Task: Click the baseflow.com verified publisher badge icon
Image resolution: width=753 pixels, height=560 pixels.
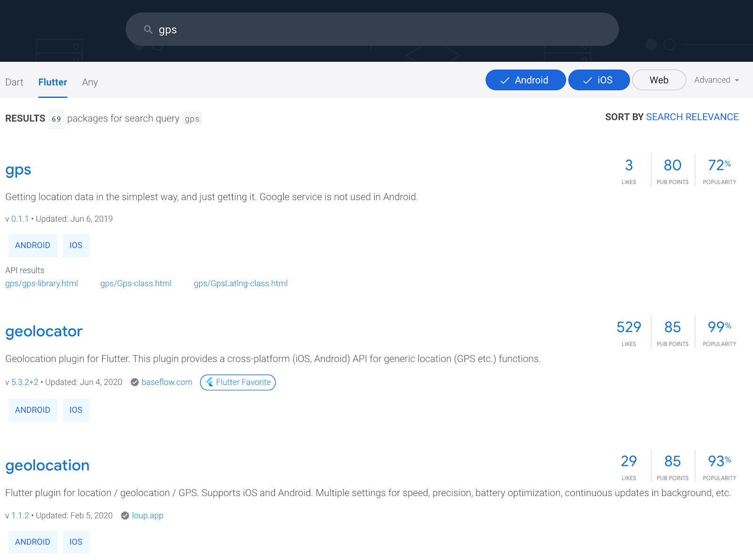Action: [x=135, y=382]
